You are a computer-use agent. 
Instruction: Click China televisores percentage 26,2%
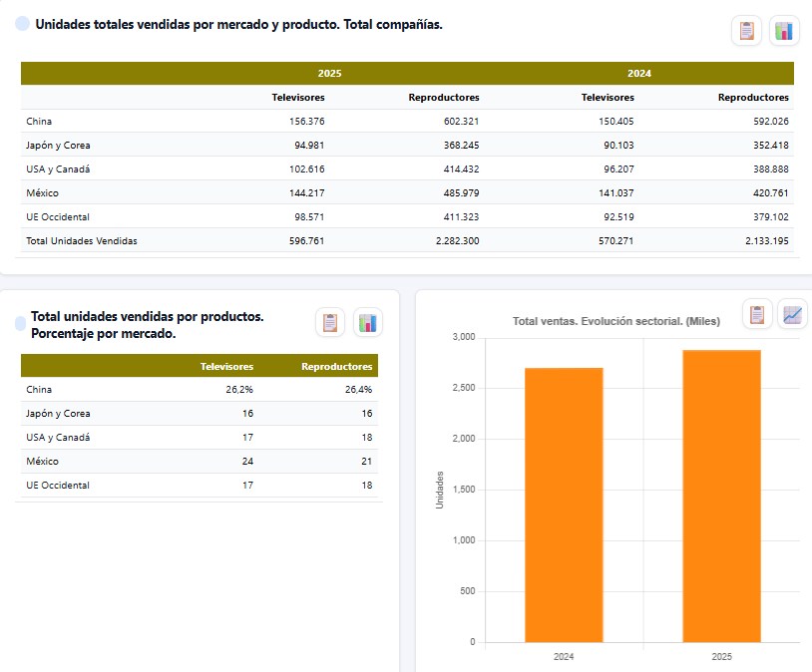point(239,389)
